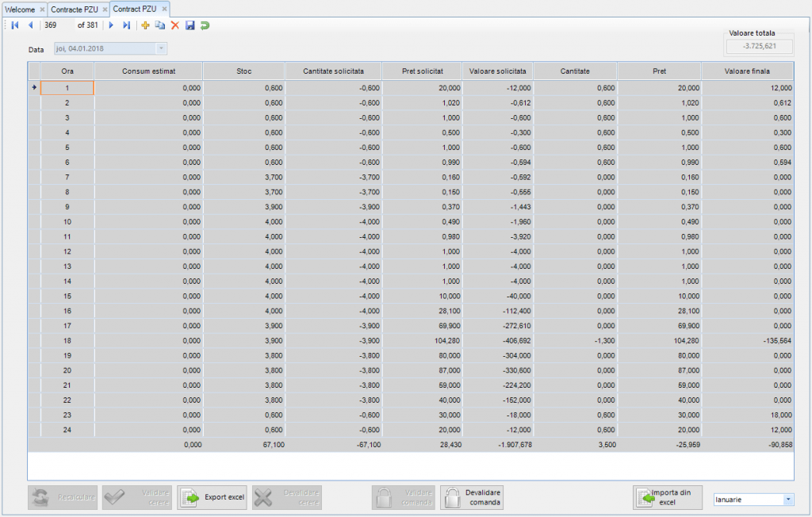This screenshot has height=517, width=812.
Task: Go to the previous record
Action: [31, 25]
